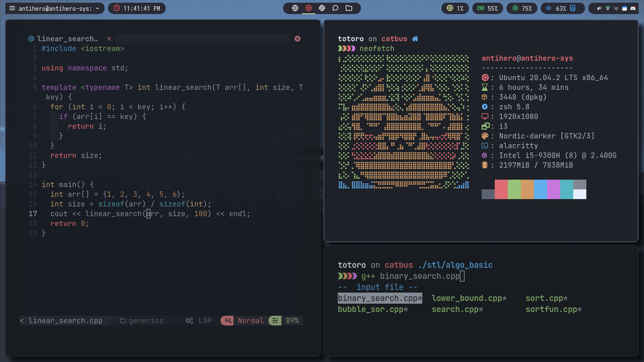This screenshot has width=644, height=362.
Task: Choose lower_bound.cpp from completion list
Action: [x=469, y=298]
